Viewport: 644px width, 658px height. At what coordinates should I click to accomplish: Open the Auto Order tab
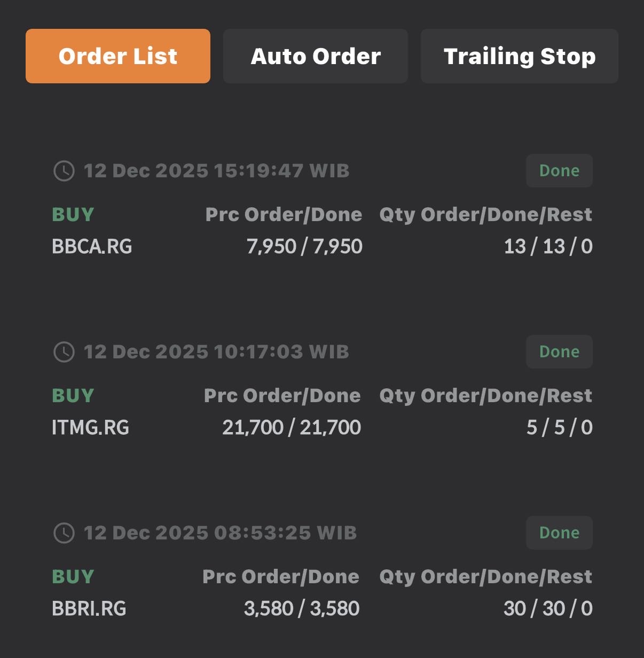point(316,56)
